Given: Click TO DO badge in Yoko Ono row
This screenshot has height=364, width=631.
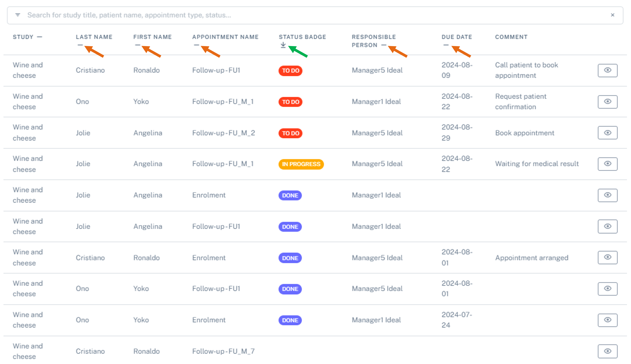Looking at the screenshot, I should [290, 102].
